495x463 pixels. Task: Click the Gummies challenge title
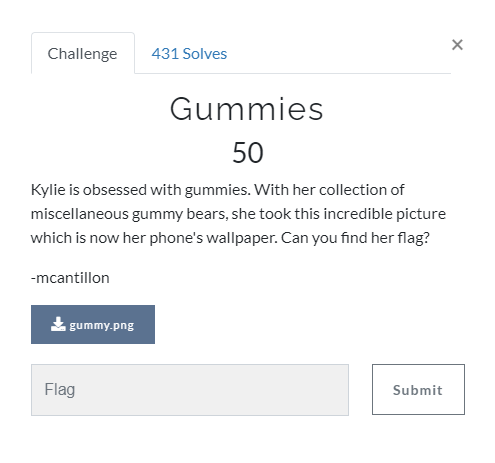[247, 109]
